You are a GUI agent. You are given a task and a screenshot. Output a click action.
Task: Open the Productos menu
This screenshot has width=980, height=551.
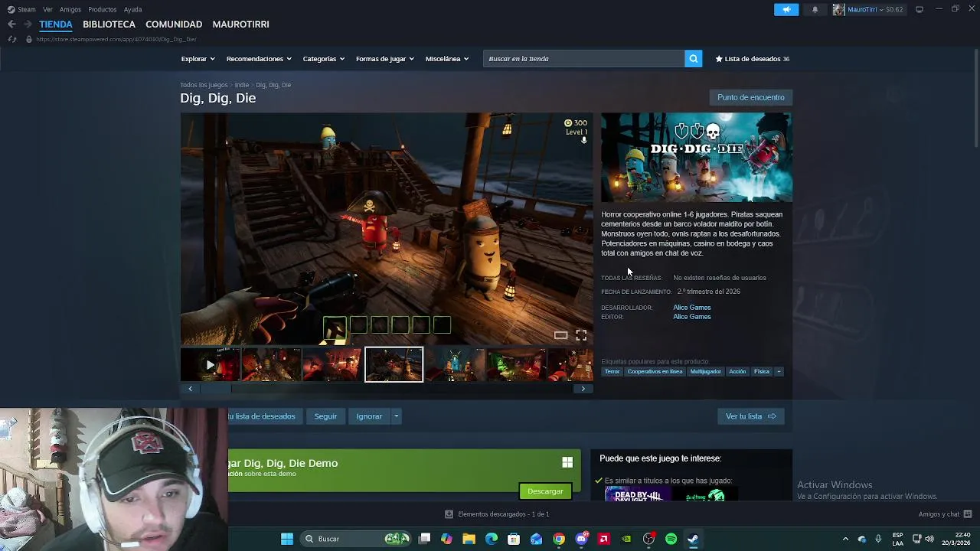[103, 9]
